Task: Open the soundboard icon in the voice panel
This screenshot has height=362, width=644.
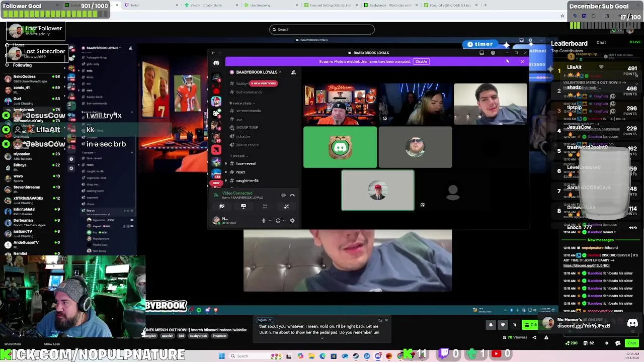Action: coord(286,206)
